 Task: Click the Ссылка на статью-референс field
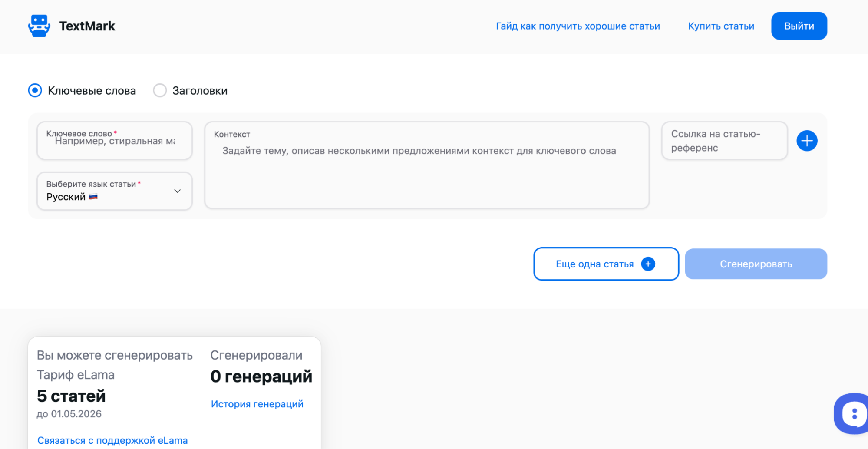[x=724, y=140]
